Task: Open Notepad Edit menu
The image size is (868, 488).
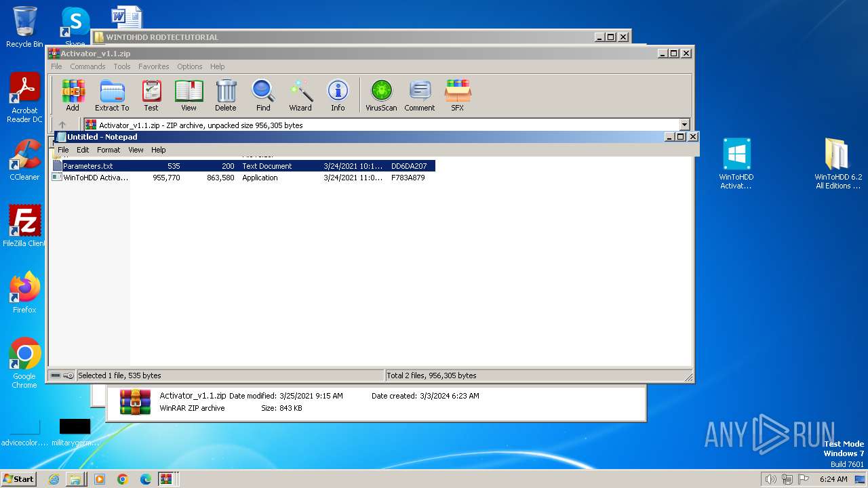Action: (x=83, y=150)
